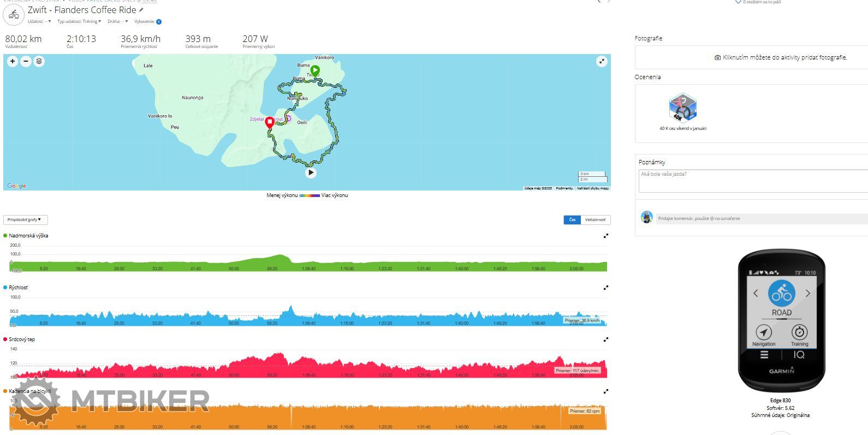Image resolution: width=868 pixels, height=435 pixels.
Task: Open the Udalosť dropdown
Action: click(x=39, y=22)
